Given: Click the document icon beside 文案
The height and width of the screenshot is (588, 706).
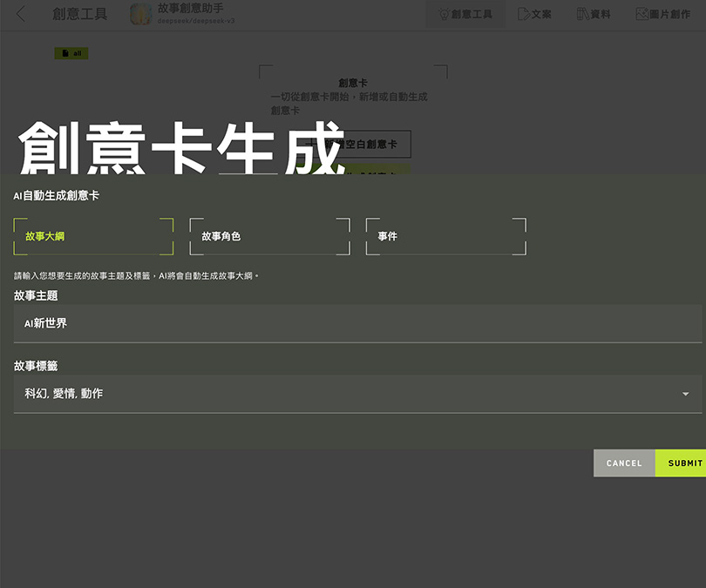Looking at the screenshot, I should pyautogui.click(x=523, y=14).
